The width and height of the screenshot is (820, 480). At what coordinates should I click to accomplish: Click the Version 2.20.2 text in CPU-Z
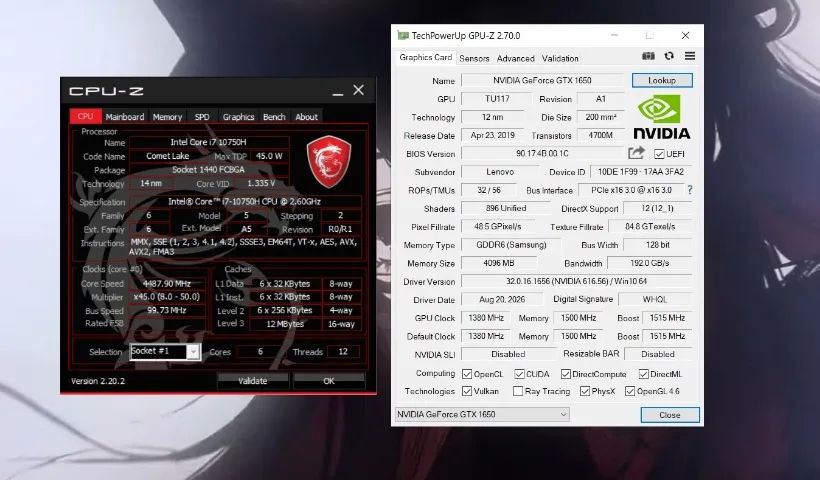pos(98,381)
